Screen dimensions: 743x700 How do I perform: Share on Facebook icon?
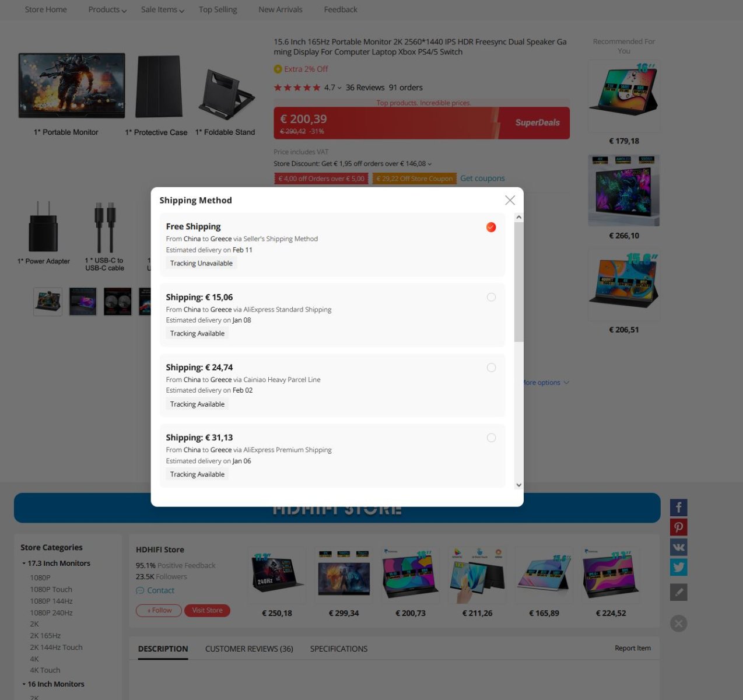[x=678, y=508]
